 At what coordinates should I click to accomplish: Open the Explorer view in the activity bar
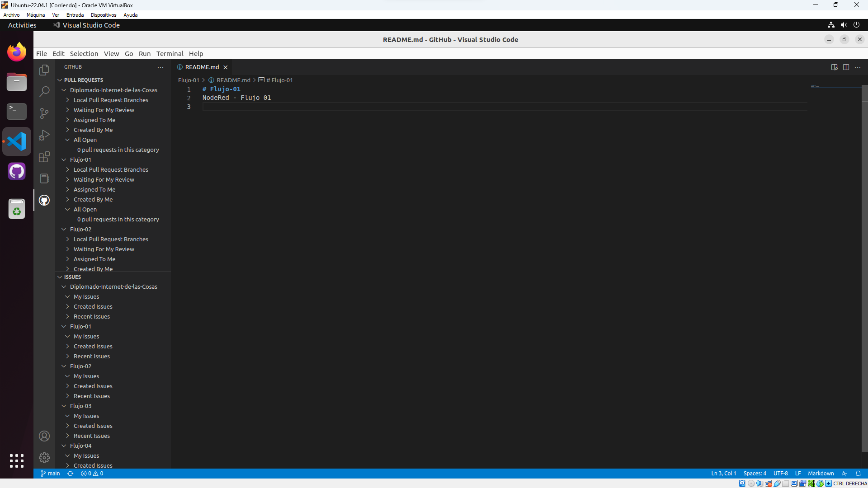[x=44, y=70]
